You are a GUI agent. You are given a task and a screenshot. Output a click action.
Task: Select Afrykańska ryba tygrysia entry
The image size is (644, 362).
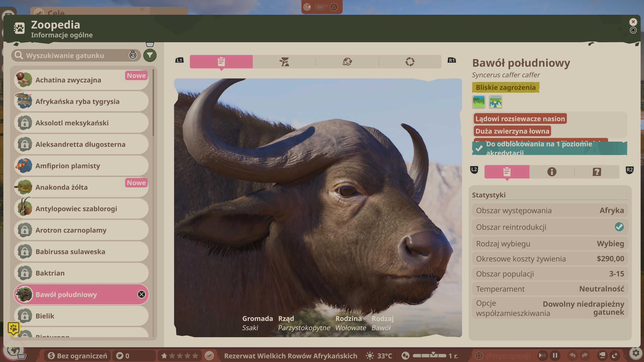(81, 101)
